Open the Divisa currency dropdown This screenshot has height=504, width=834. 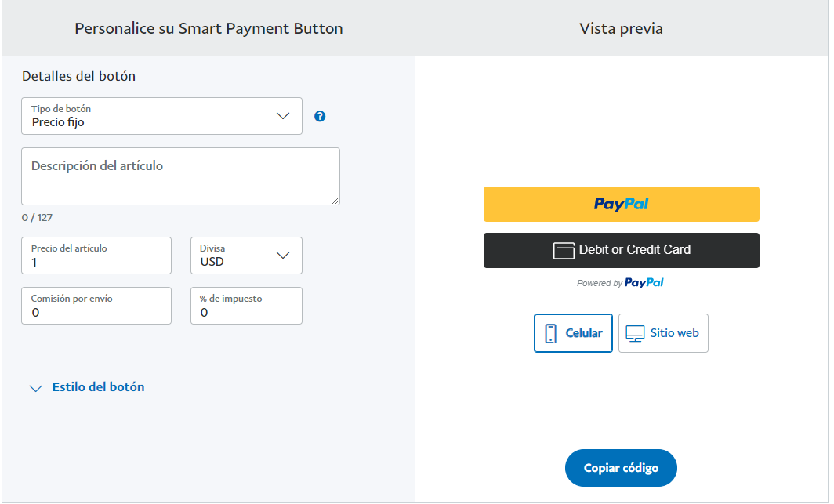tap(246, 256)
